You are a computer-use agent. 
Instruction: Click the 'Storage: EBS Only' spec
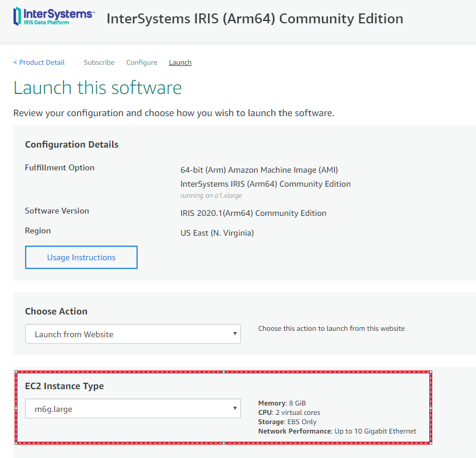pyautogui.click(x=287, y=422)
